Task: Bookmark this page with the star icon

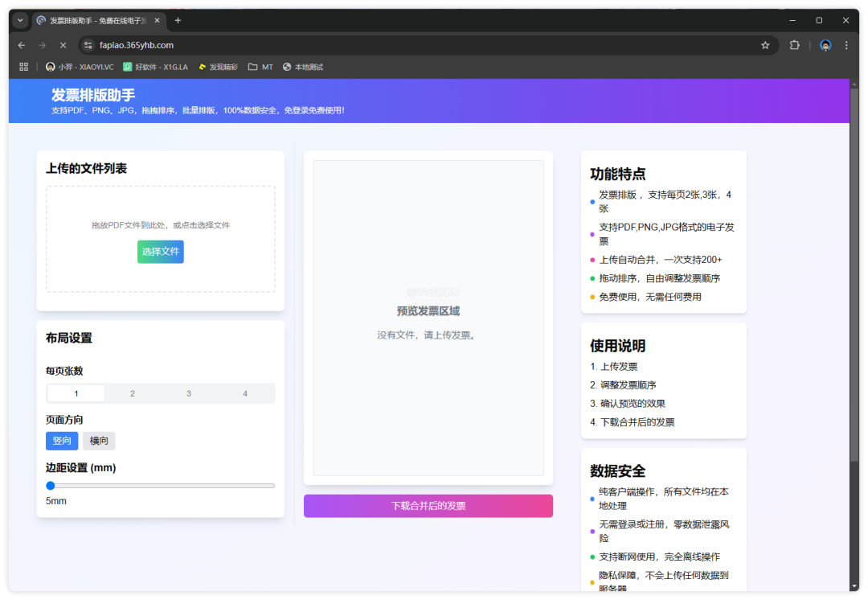Action: tap(765, 45)
